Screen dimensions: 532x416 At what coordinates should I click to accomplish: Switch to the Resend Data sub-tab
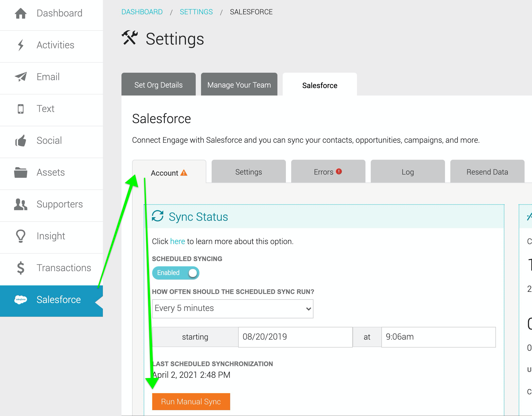pos(487,171)
